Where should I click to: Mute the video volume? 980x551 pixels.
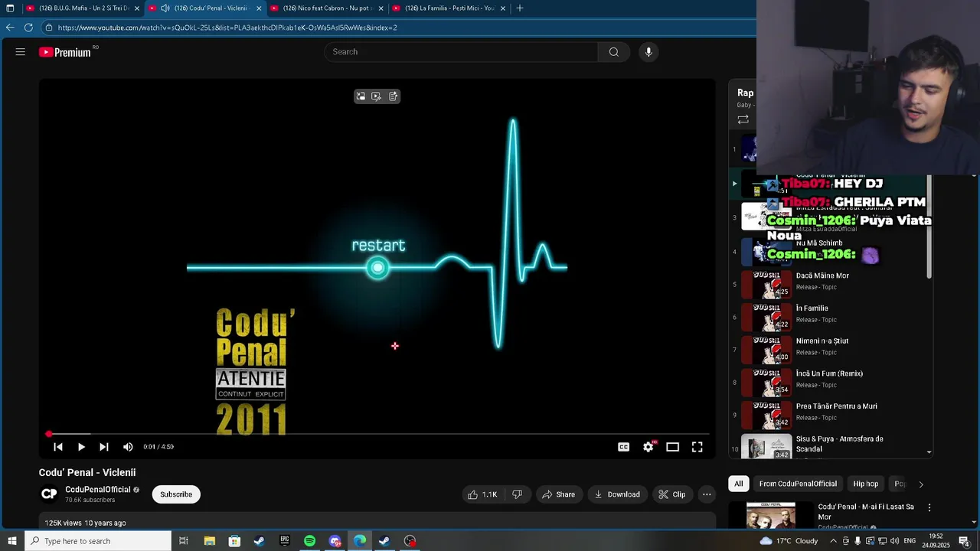pos(128,447)
